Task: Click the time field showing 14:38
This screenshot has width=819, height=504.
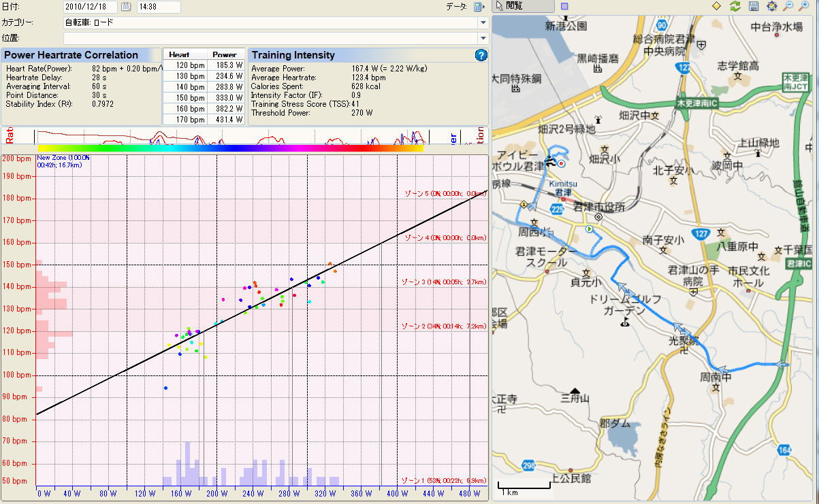Action: pos(158,7)
